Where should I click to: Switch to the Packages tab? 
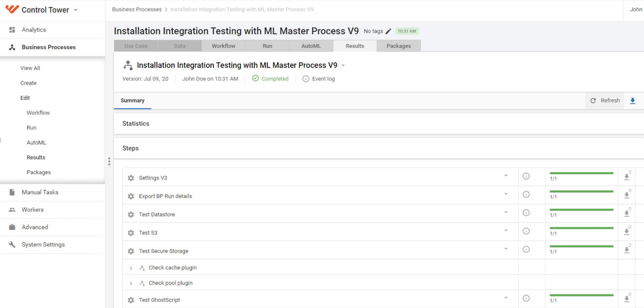399,46
